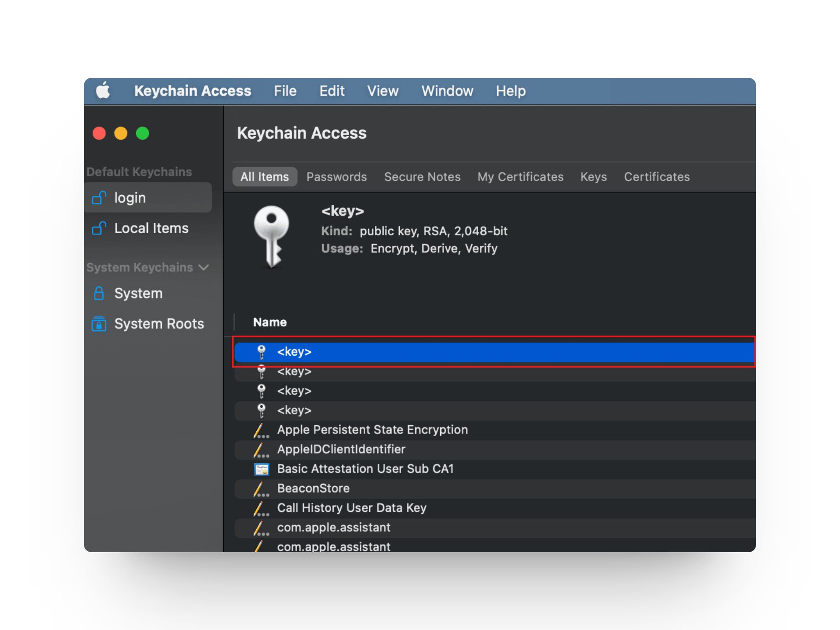Select the Call History User Data Key item
This screenshot has height=630, width=840.
[x=352, y=508]
